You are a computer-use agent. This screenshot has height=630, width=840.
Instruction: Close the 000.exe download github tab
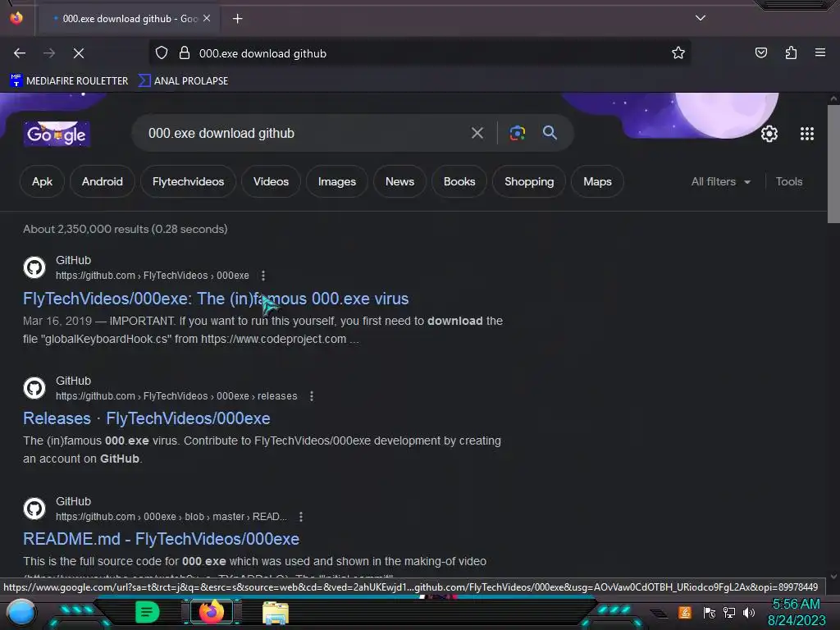click(207, 18)
